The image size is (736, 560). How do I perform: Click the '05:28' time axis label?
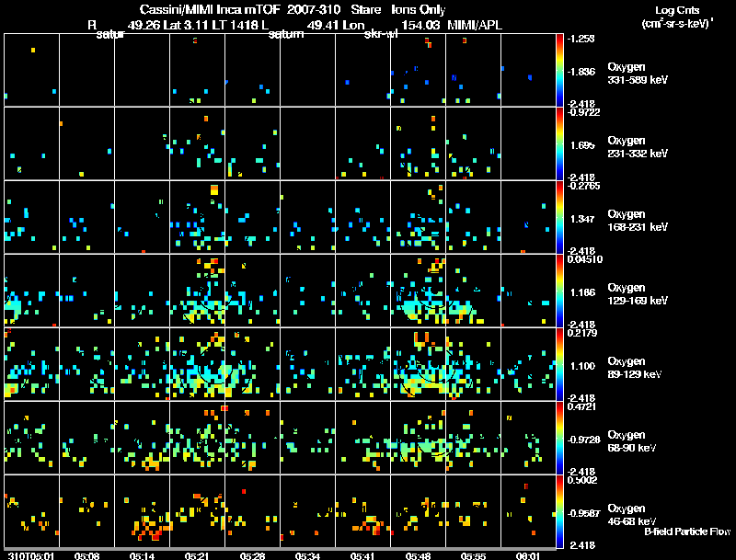pos(252,556)
